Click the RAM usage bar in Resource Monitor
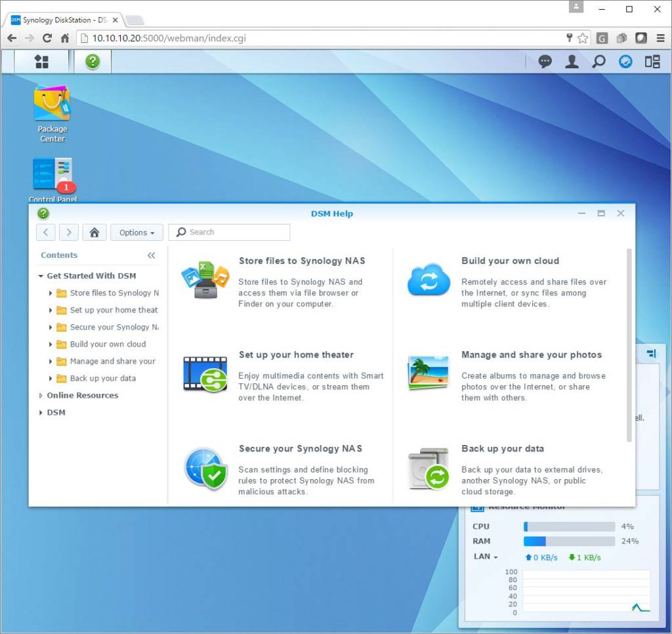This screenshot has width=672, height=634. [x=569, y=541]
